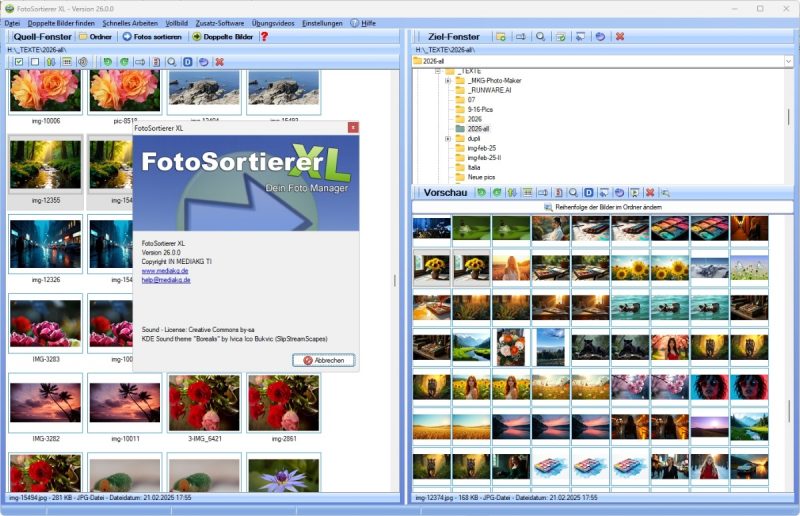The height and width of the screenshot is (516, 800).
Task: Click select-all checkmark icon in Quell-Fenster toolbar
Action: tap(19, 62)
